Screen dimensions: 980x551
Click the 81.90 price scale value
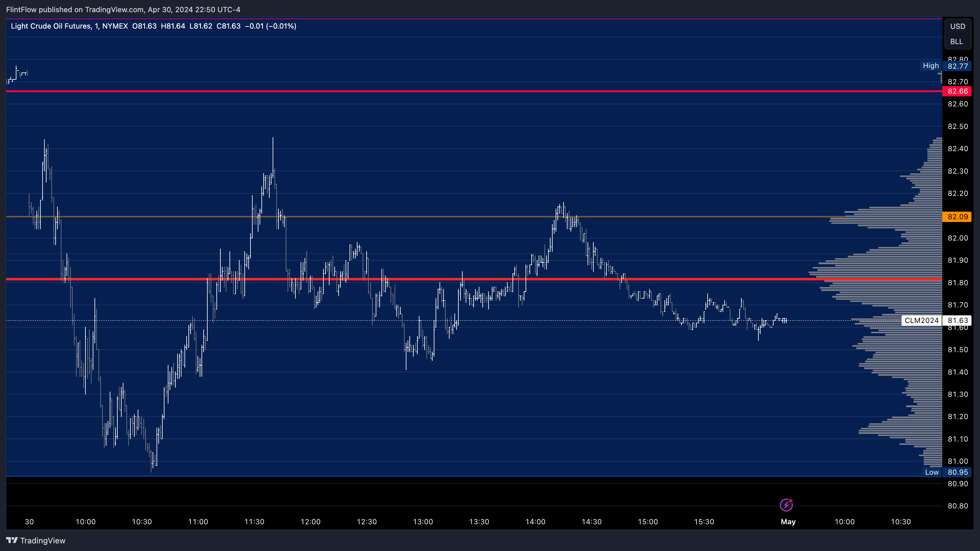tap(958, 260)
